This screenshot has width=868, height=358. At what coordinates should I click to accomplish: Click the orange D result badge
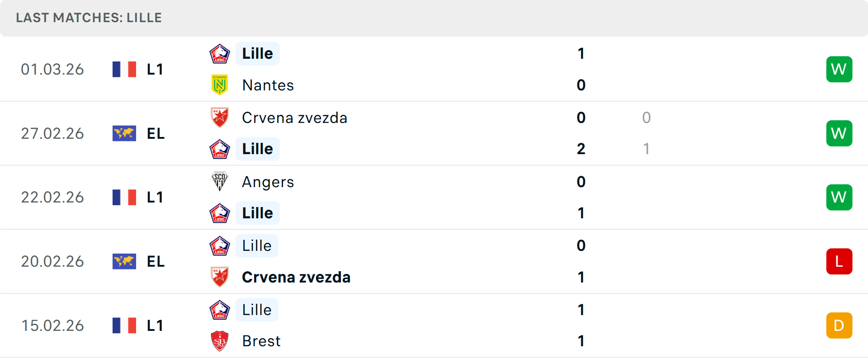839,325
